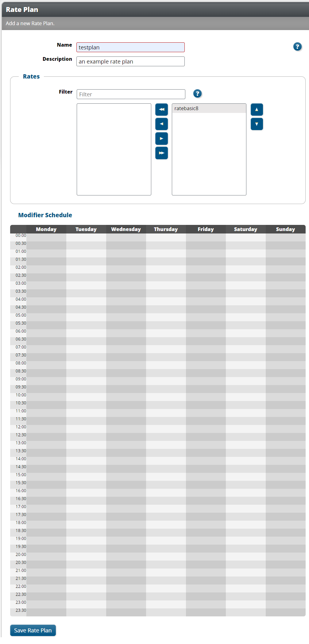Select the Sunday column header
Image resolution: width=309 pixels, height=644 pixels.
pos(285,229)
